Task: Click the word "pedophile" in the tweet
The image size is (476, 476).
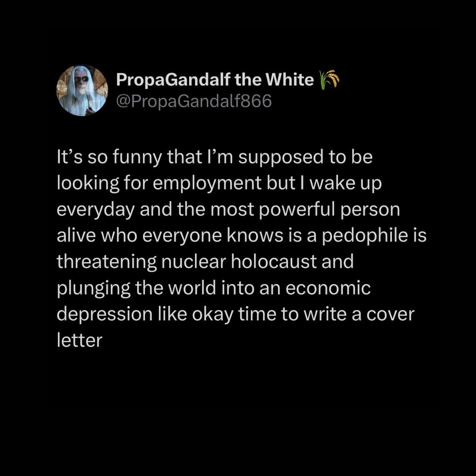Action: 364,236
